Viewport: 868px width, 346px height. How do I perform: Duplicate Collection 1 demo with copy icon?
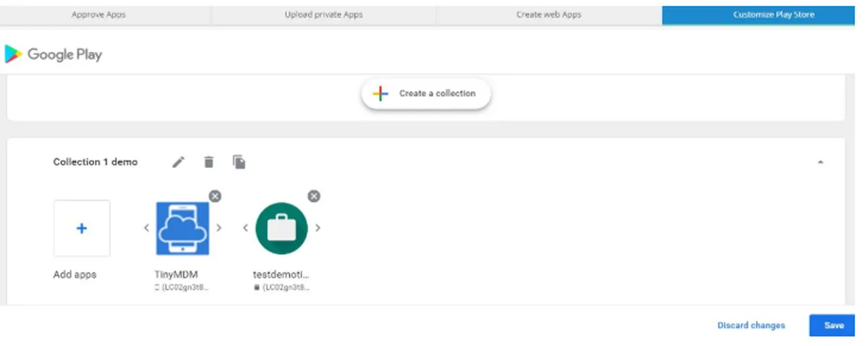click(239, 162)
